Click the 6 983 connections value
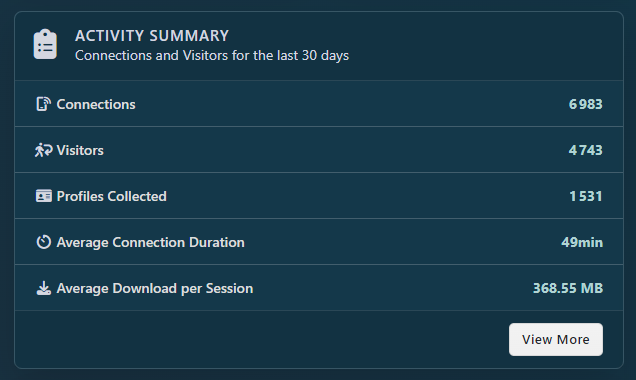Image resolution: width=636 pixels, height=380 pixels. pos(585,104)
